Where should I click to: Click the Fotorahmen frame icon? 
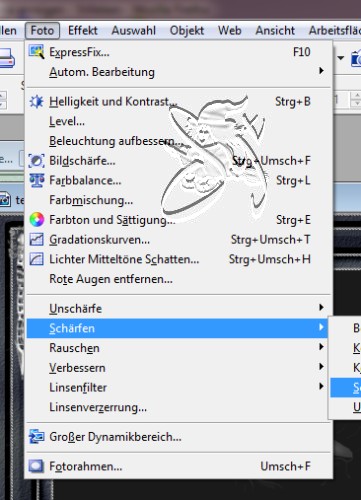click(36, 466)
